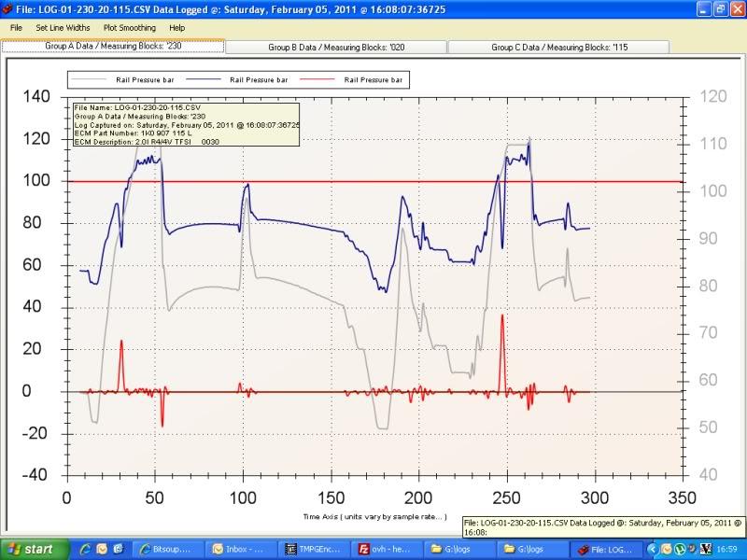Screen dimensions: 747x560
Task: Click the 'File Name: LOG-01-230-20-115.CSV' info line
Action: pos(137,107)
